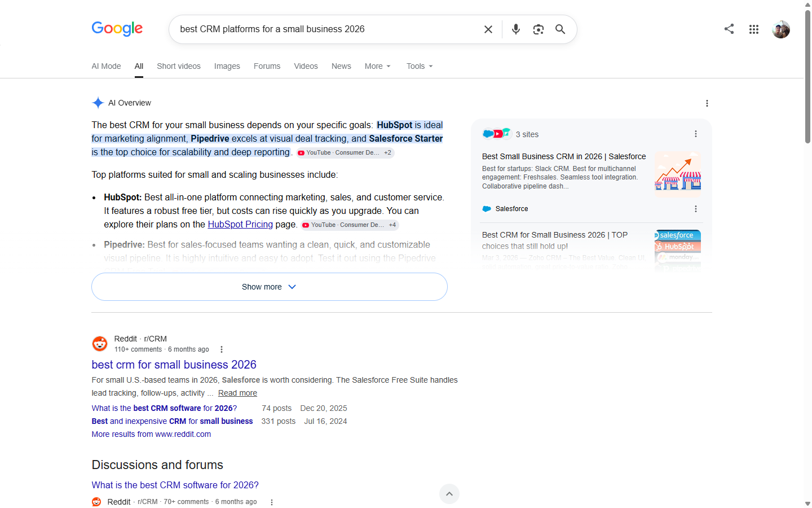
Task: Click the 'Discussions and forums' heading
Action: 157,465
